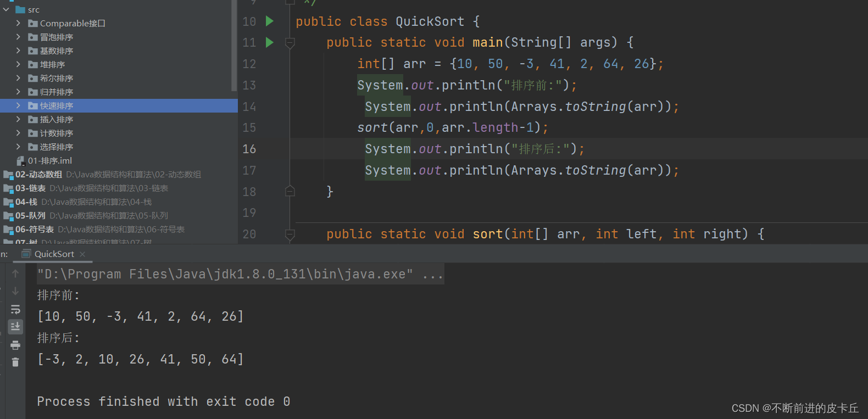Select the Comparable接口 folder label
The image size is (868, 419).
point(73,23)
